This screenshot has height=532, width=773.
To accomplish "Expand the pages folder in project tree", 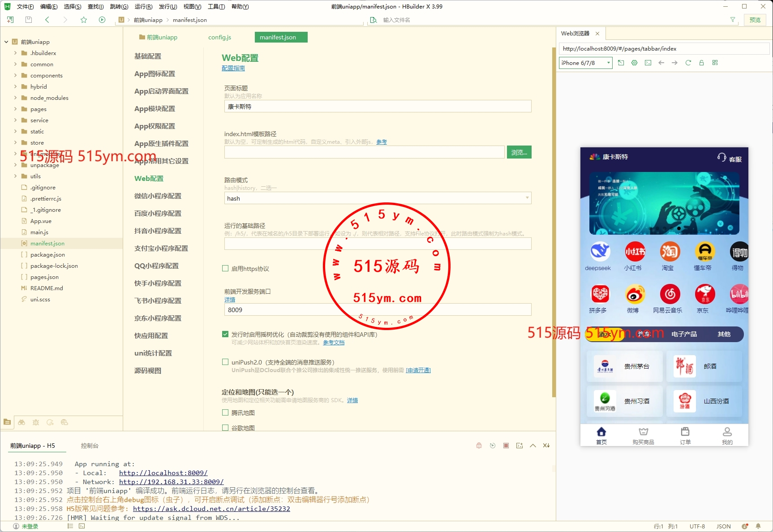I will 15,109.
